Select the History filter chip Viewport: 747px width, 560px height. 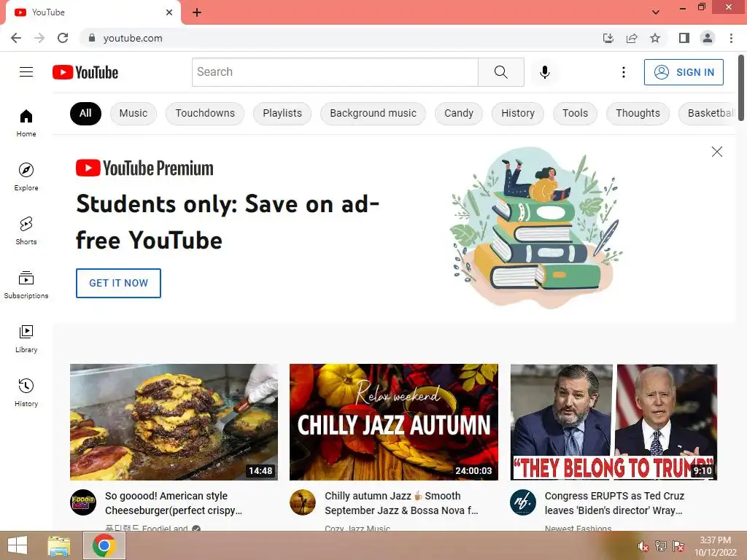518,113
